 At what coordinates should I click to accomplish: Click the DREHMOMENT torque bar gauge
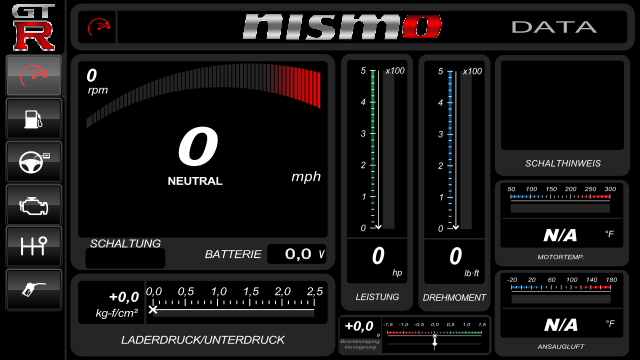454,149
